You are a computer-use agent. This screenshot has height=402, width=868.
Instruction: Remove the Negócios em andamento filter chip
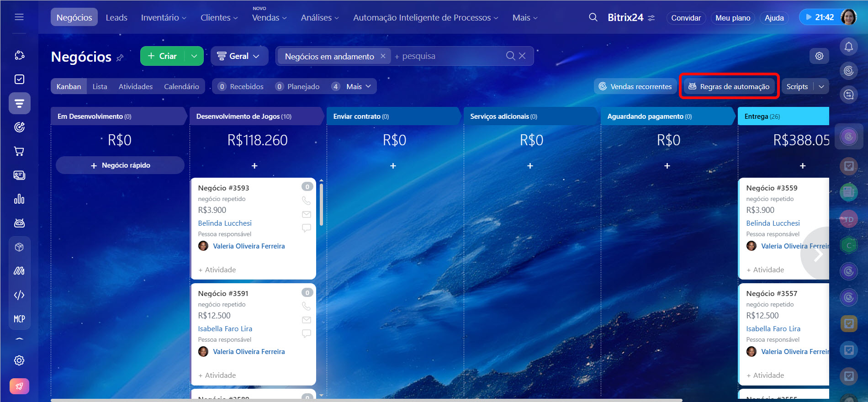click(383, 56)
